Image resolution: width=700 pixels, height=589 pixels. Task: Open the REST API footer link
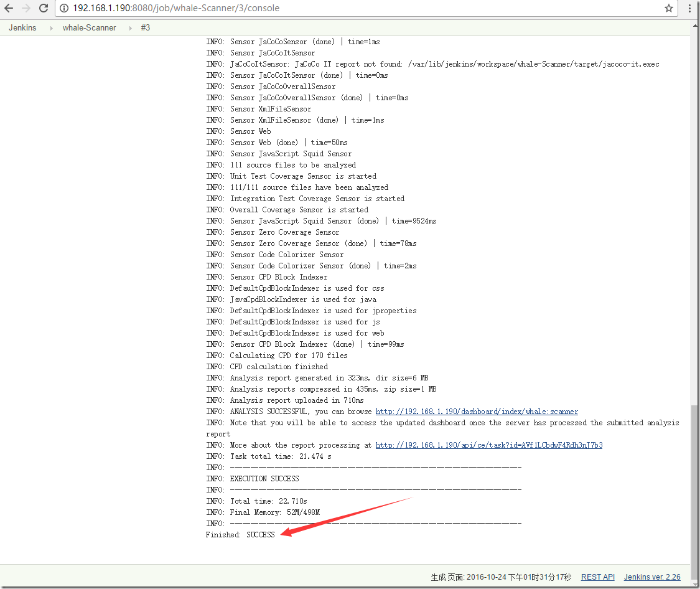coord(598,577)
